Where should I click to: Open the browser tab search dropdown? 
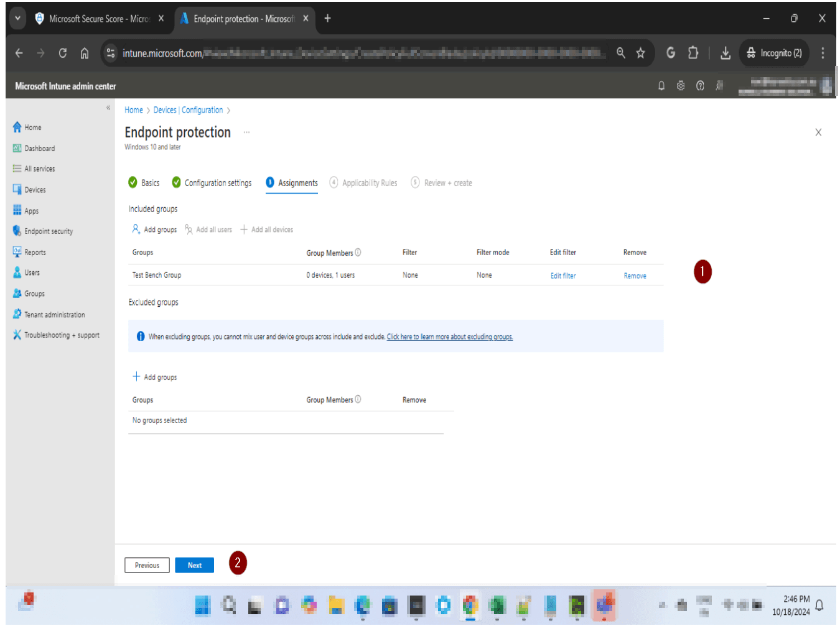pyautogui.click(x=18, y=19)
